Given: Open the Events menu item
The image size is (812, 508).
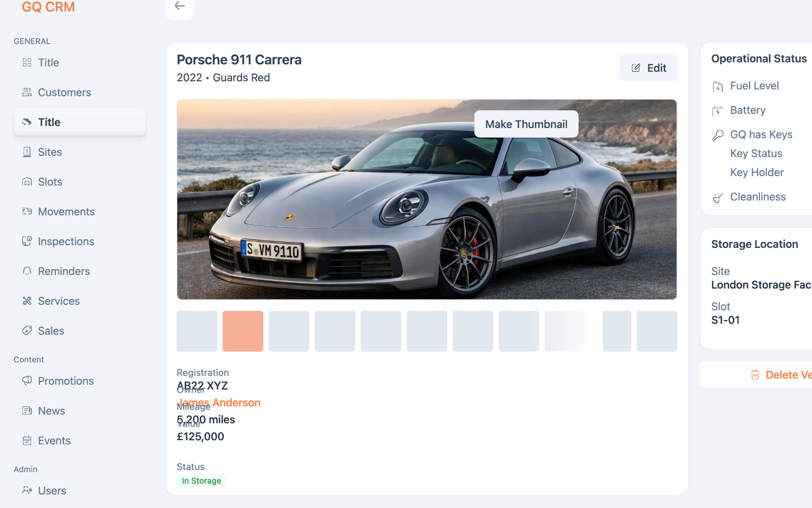Looking at the screenshot, I should pyautogui.click(x=80, y=440).
